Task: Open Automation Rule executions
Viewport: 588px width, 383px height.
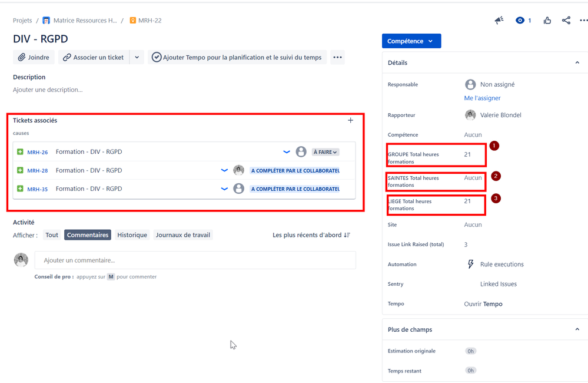Action: pos(495,265)
